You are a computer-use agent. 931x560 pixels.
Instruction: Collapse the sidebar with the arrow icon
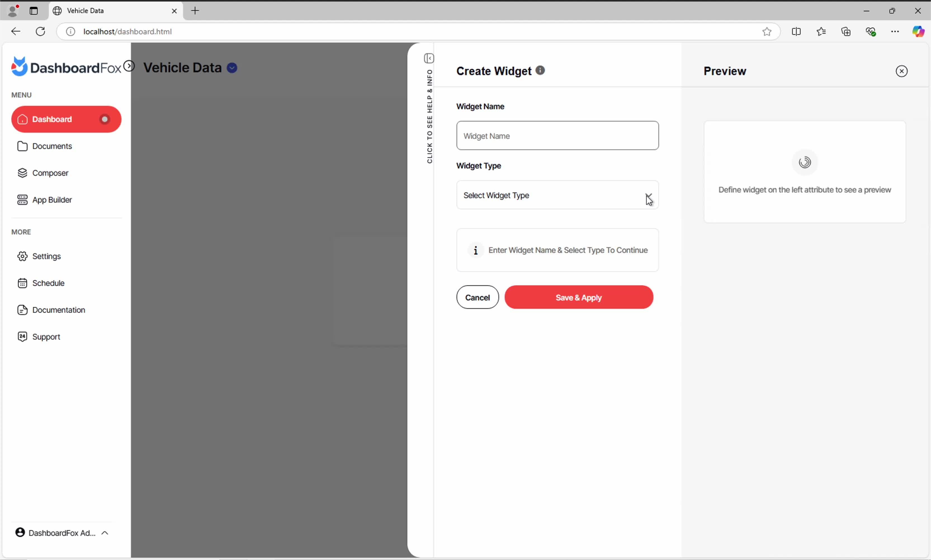tap(129, 66)
